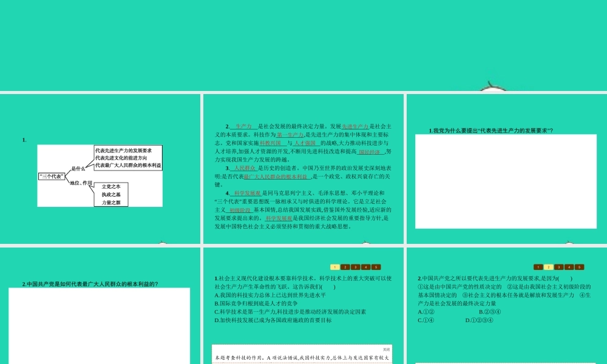Click question button 5 on the 中国共产党 quiz slide
Viewport: 607px width, 364px height.
tap(579, 267)
